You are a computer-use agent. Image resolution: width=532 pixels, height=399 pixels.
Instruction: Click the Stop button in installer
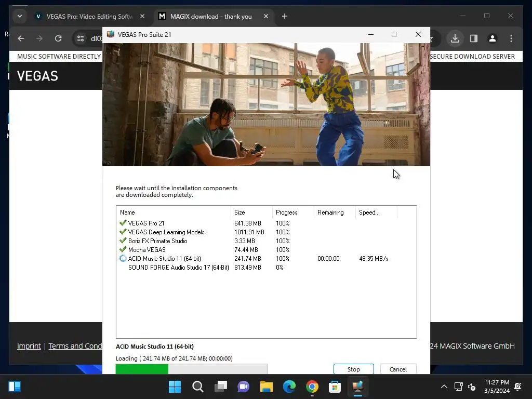coord(353,369)
